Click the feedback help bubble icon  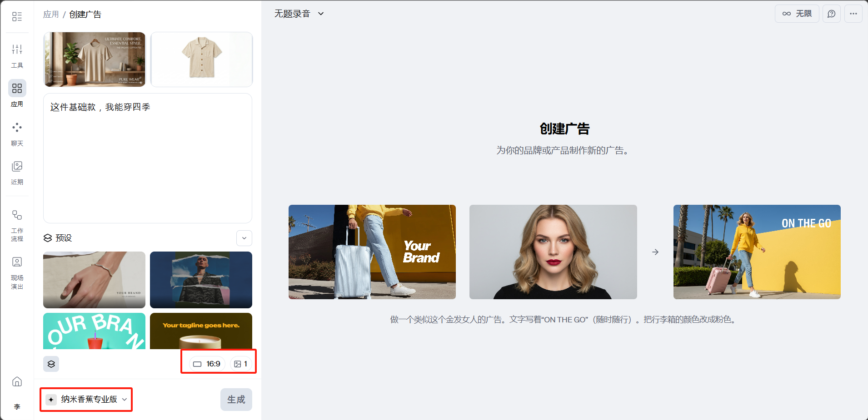[x=831, y=14]
